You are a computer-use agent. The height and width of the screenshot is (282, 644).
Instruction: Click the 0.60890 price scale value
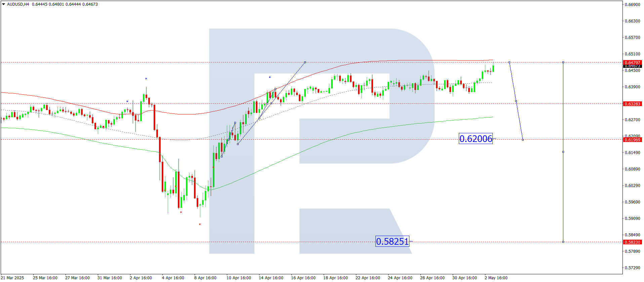[x=632, y=169]
